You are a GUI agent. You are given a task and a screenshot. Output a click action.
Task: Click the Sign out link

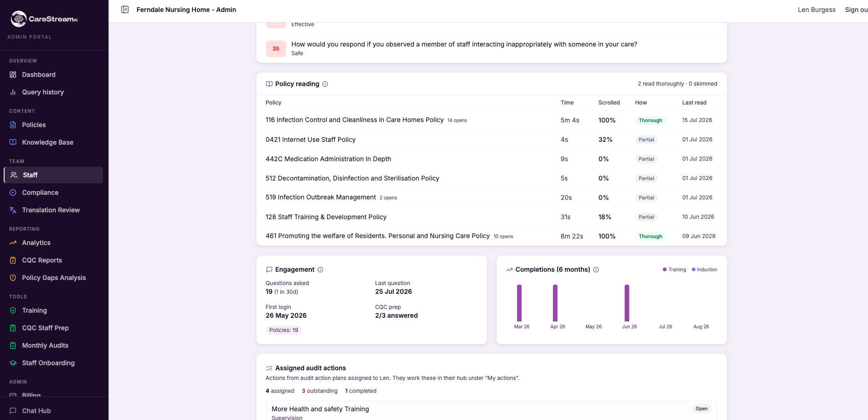856,10
